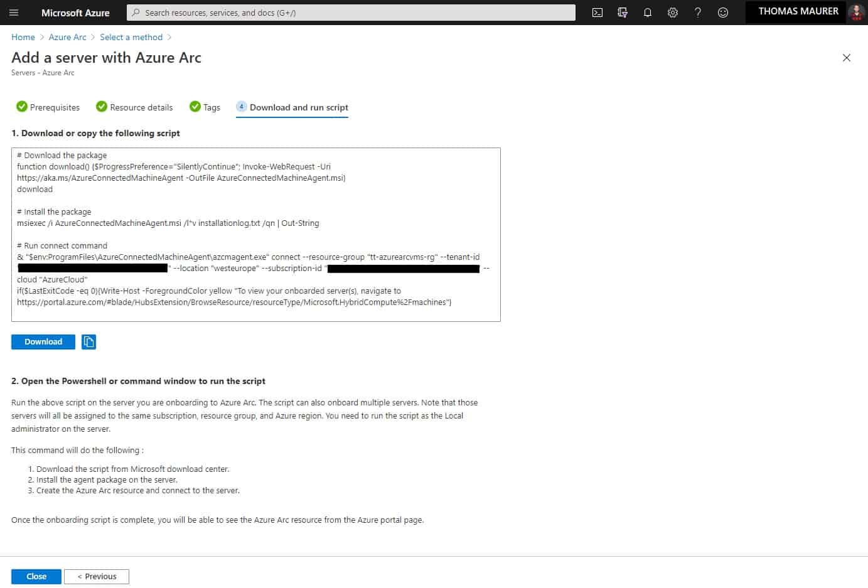Switch to the Resource details step tab
Image resolution: width=868 pixels, height=588 pixels.
click(x=134, y=107)
